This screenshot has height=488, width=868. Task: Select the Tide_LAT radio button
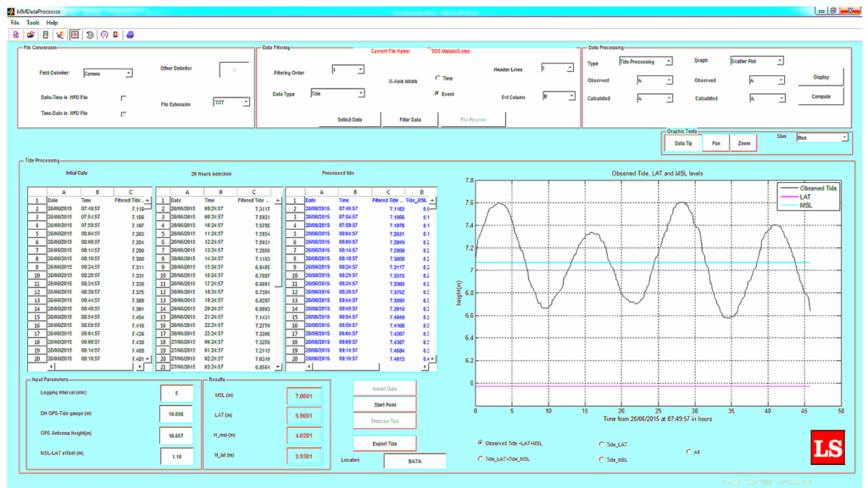coord(602,443)
